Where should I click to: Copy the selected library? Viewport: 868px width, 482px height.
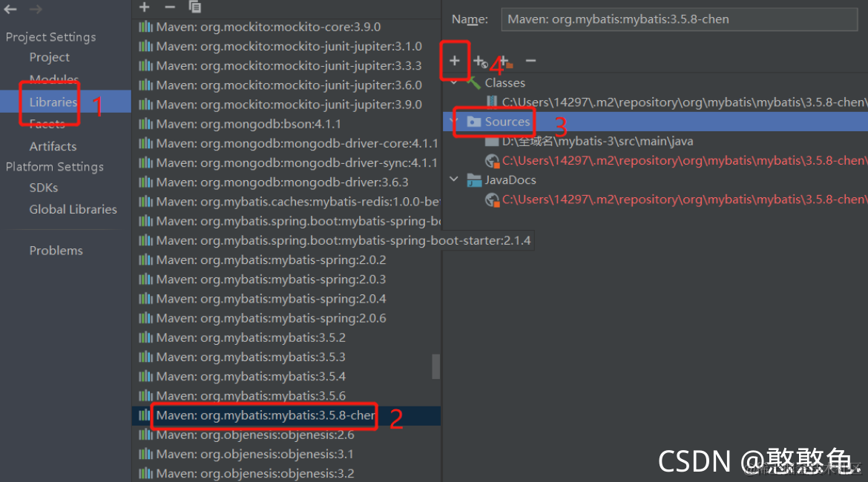[195, 7]
